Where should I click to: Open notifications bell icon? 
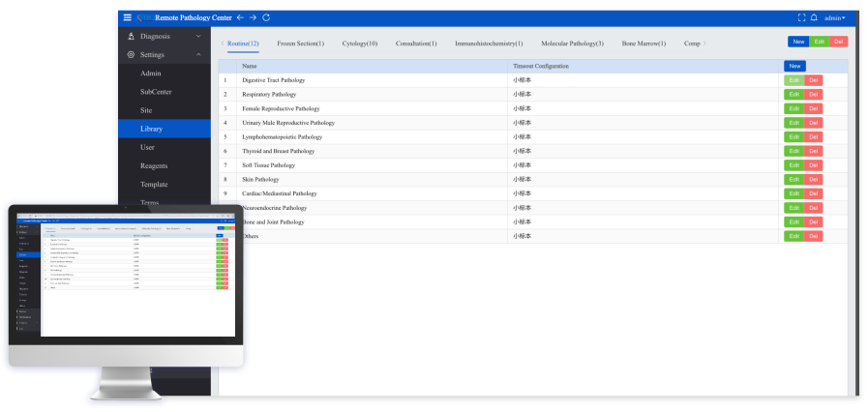click(814, 17)
